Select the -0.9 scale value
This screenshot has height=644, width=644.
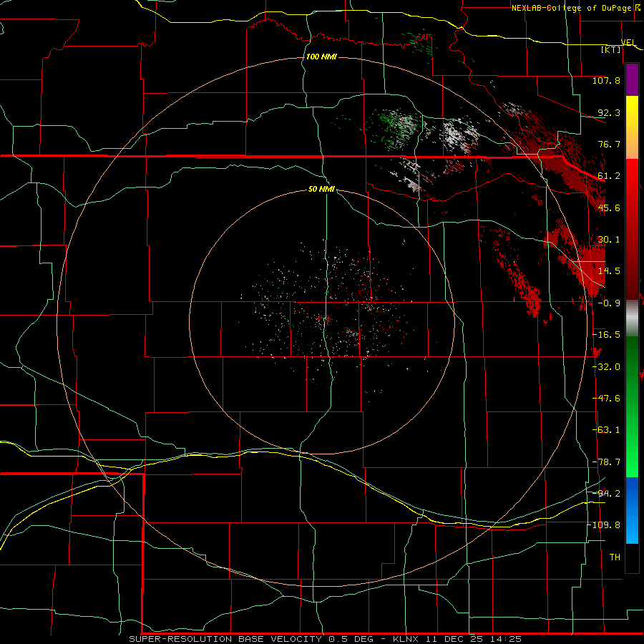609,303
